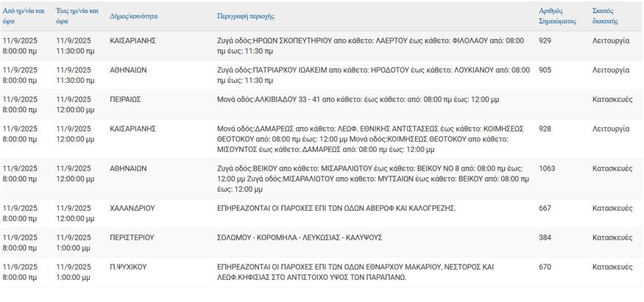Click notice number 929

[545, 40]
